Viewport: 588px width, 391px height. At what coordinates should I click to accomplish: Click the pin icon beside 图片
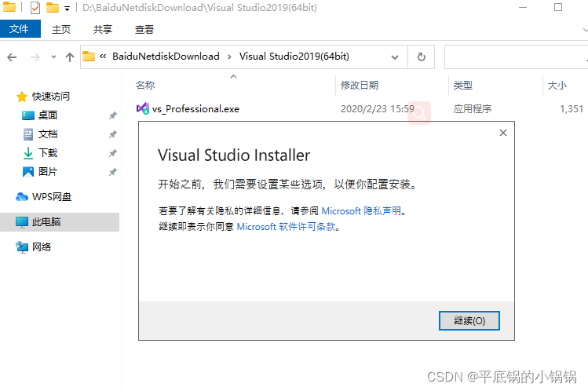[113, 172]
